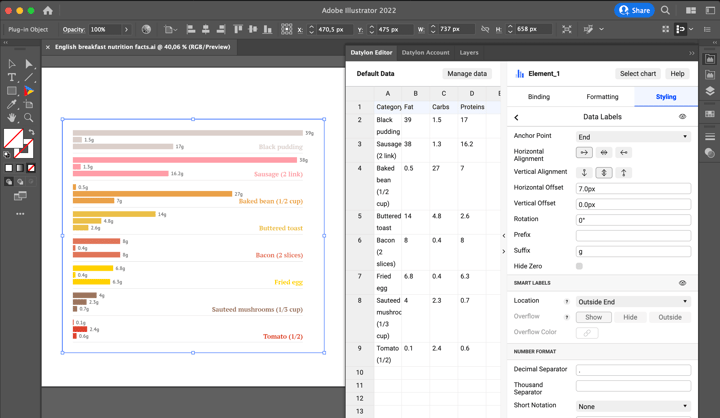720x418 pixels.
Task: Click the Select chart button
Action: point(638,73)
